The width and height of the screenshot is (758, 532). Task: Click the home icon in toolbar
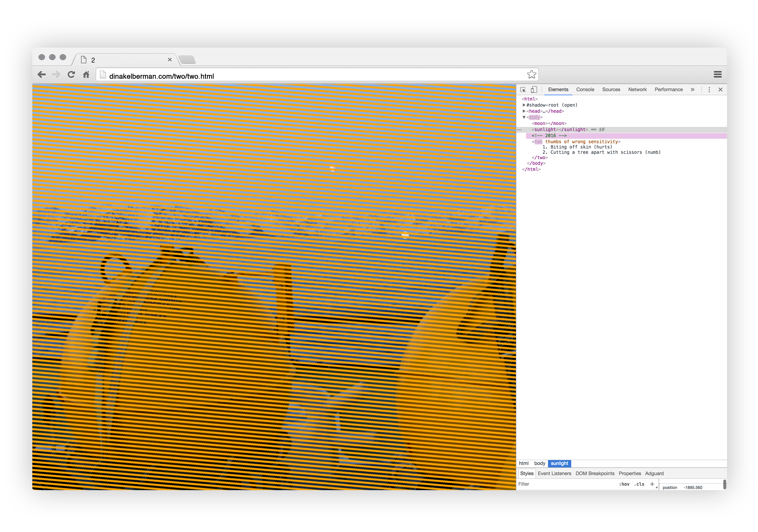86,75
